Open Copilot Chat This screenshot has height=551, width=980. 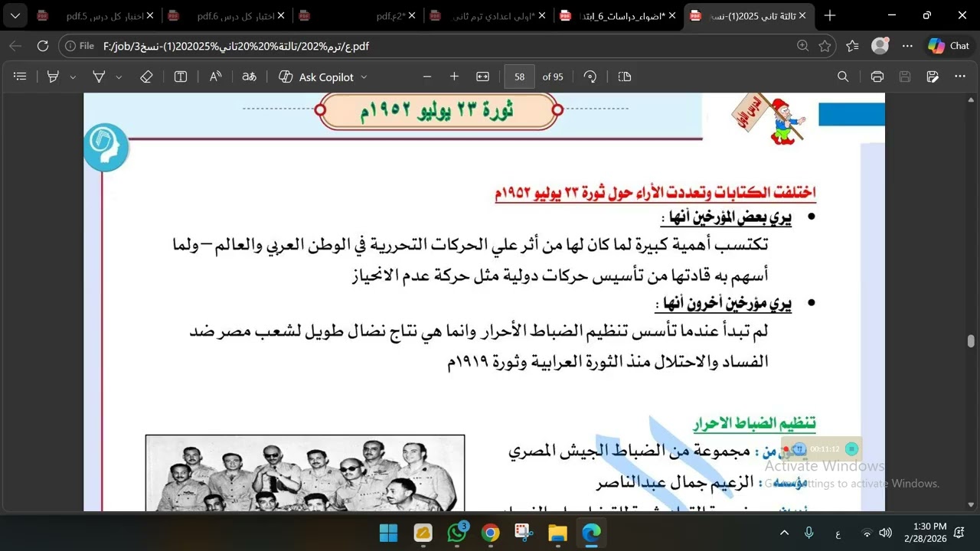(x=949, y=46)
